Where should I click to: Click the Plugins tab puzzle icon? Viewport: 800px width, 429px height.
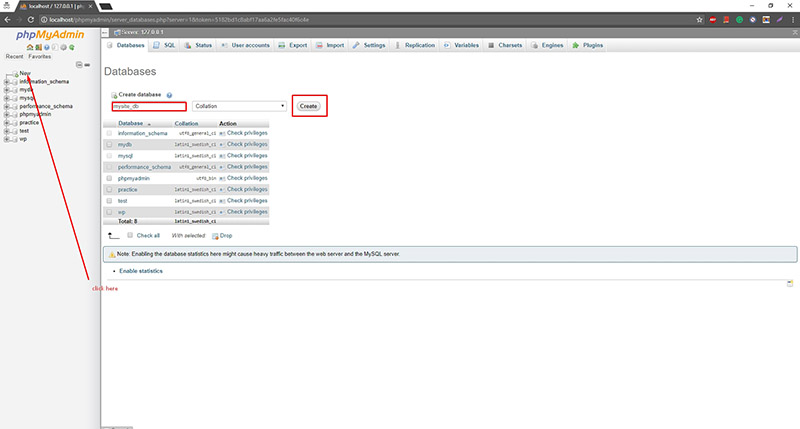576,45
